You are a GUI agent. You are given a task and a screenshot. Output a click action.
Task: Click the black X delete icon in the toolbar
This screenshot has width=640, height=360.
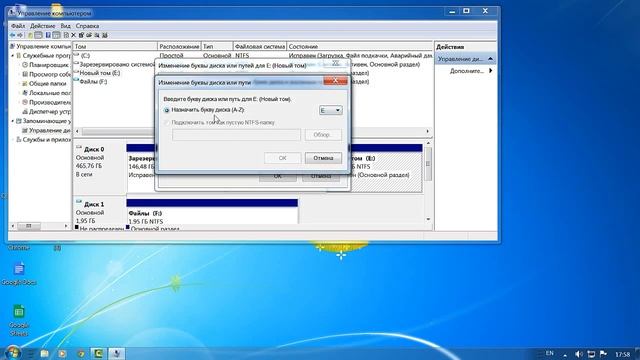[x=74, y=36]
